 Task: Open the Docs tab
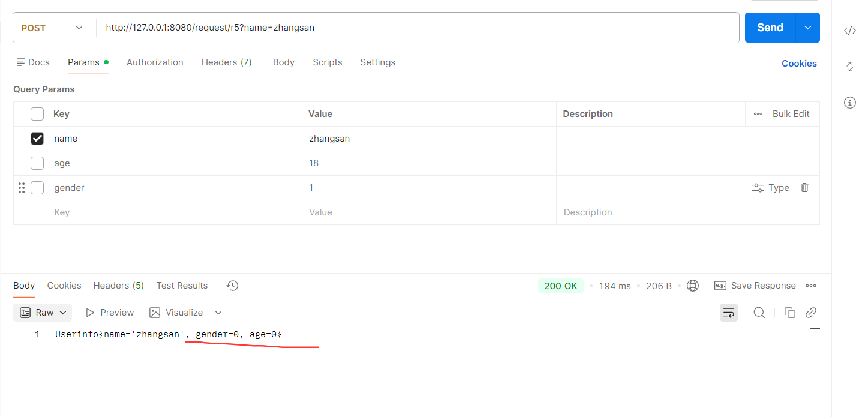[x=33, y=62]
